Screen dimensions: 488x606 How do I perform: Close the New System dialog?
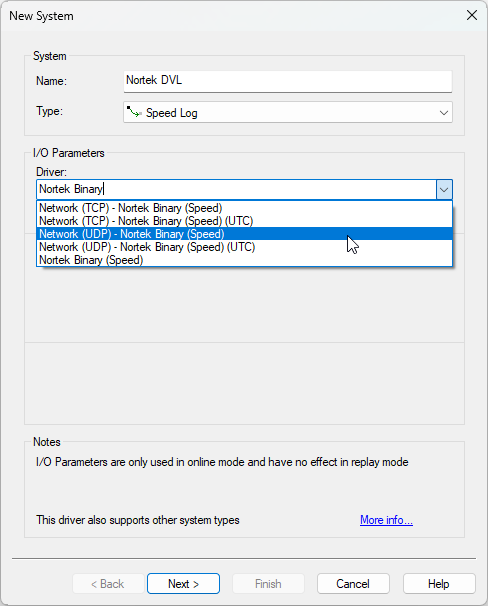tap(472, 15)
